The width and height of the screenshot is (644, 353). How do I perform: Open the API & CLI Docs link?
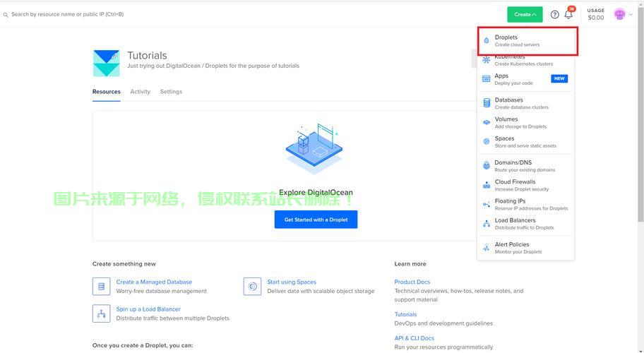point(414,338)
